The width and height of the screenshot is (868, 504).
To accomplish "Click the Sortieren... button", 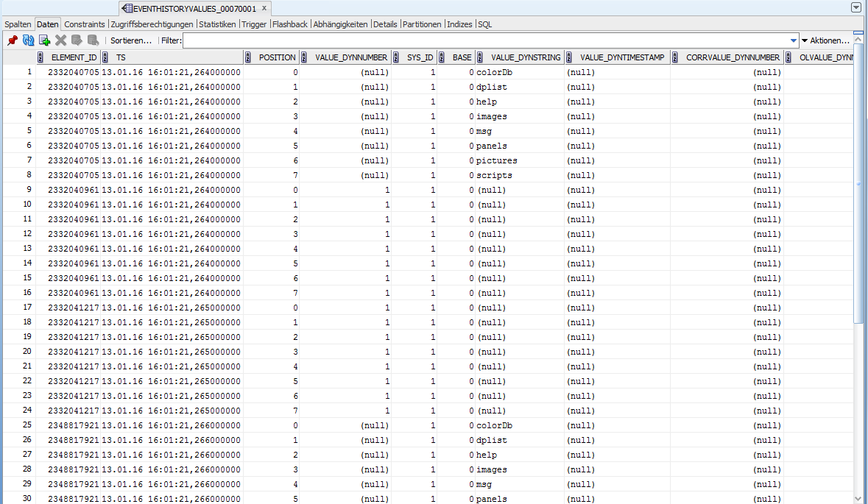I will pyautogui.click(x=131, y=40).
